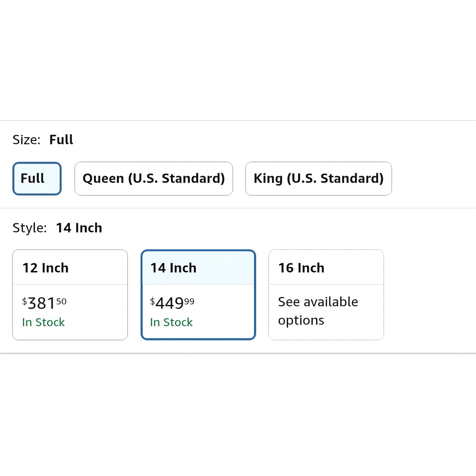
Task: Choose Queen (U.S. Standard) size
Action: (x=154, y=178)
